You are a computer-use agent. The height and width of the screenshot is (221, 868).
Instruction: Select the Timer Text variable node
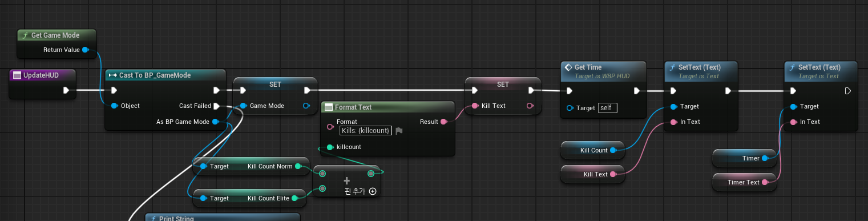tap(745, 182)
